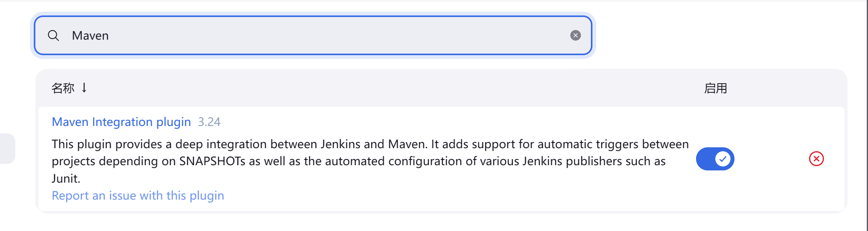Click the word Junit in the description
The image size is (868, 231).
tap(65, 179)
